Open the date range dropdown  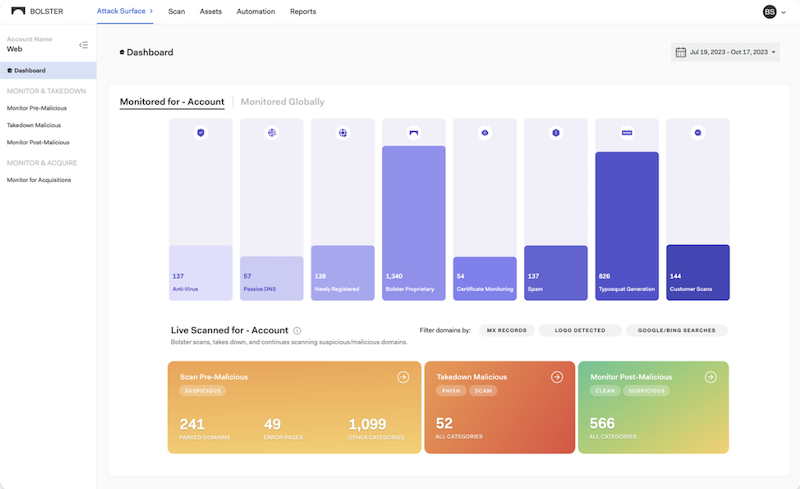[x=725, y=52]
